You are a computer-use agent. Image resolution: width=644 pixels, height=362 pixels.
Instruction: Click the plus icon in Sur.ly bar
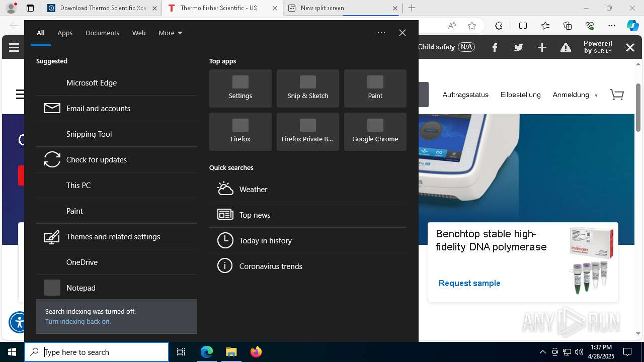(542, 47)
